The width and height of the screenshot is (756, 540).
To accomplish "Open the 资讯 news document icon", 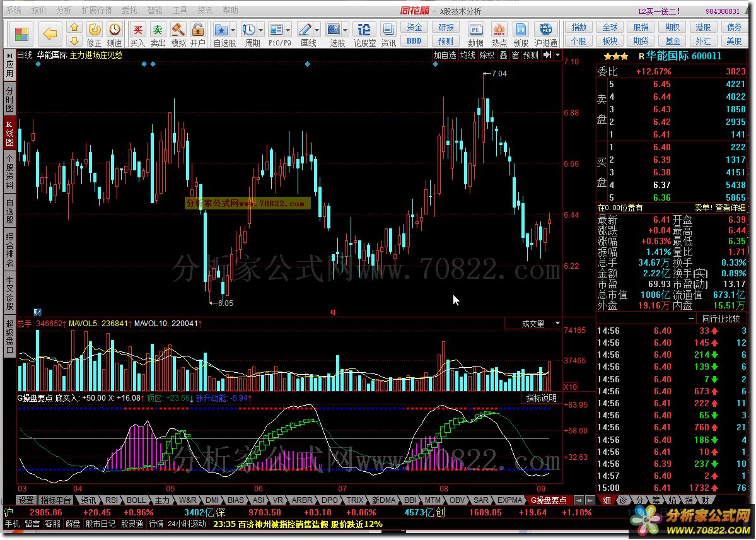I will coord(388,35).
